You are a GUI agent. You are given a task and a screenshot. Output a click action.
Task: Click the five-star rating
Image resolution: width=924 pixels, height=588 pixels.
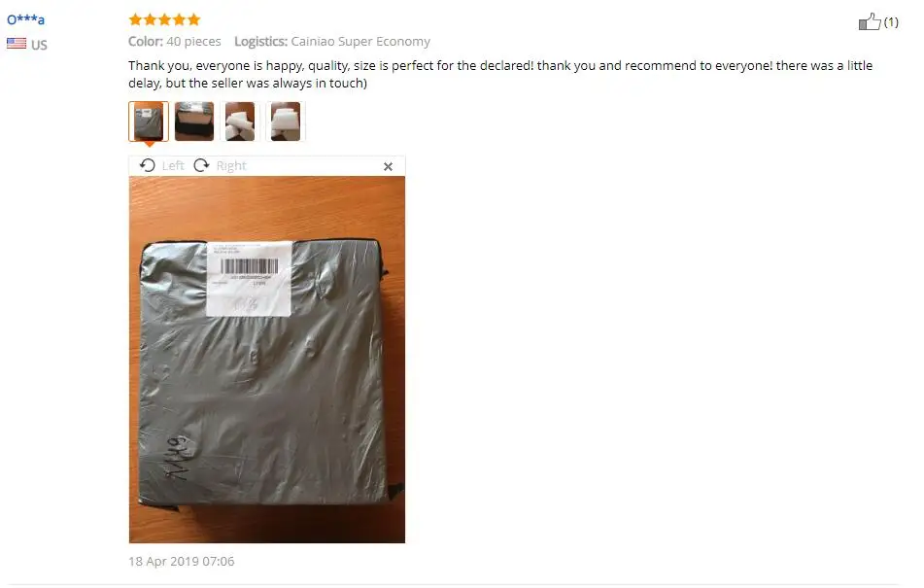click(165, 19)
